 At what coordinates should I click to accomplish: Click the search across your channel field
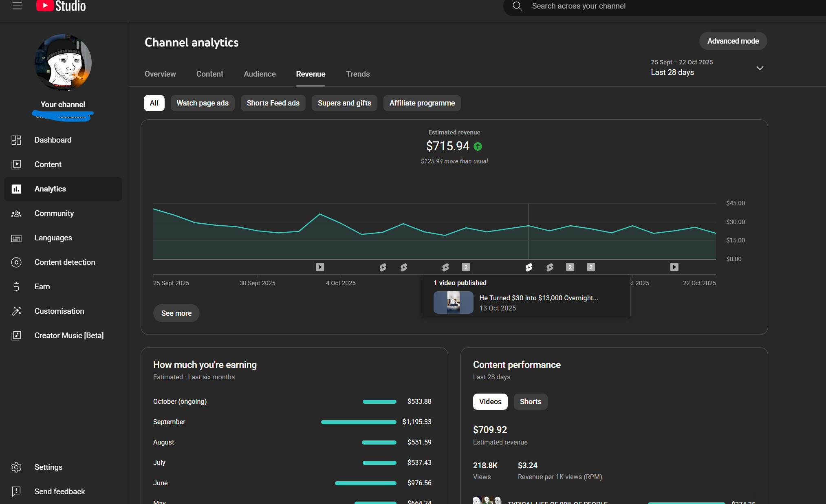click(579, 6)
